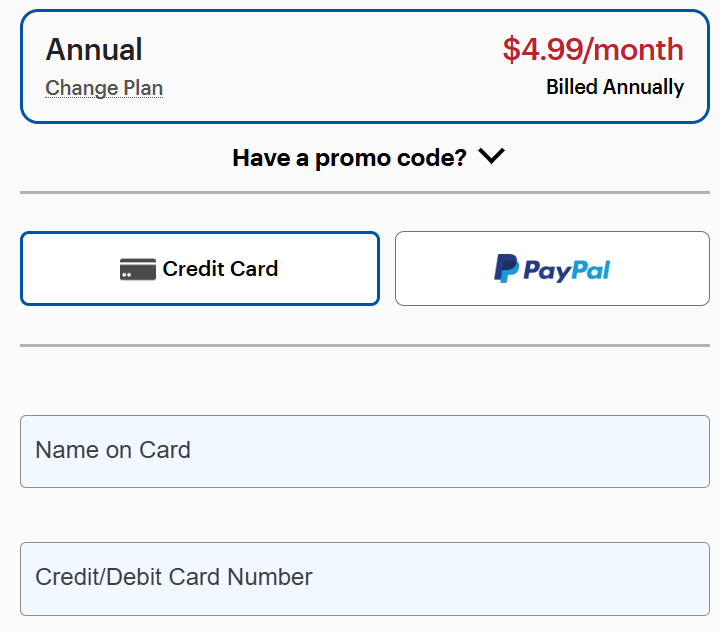This screenshot has width=720, height=631.
Task: Click the "Credit Card" button label text
Action: (x=220, y=269)
